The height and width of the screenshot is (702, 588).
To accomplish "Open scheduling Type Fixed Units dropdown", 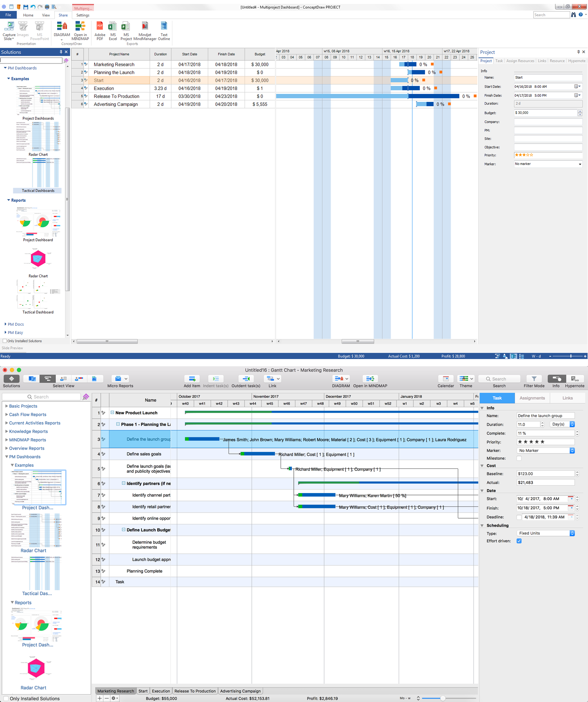I will tap(546, 533).
